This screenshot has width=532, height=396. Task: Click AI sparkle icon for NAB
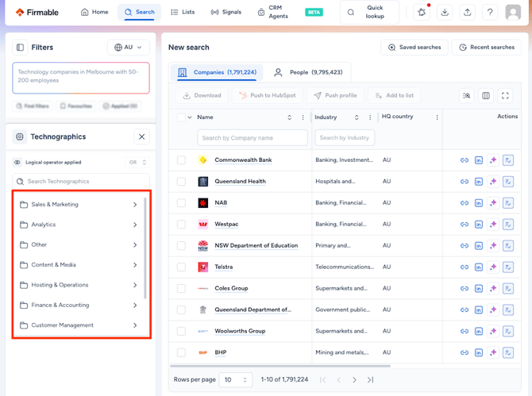click(493, 202)
